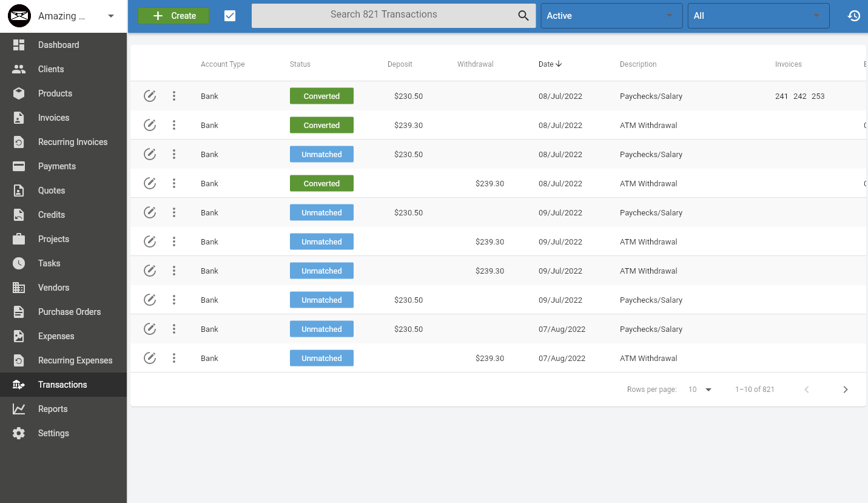Go to previous page of transactions
Viewport: 868px width, 503px height.
pos(807,390)
